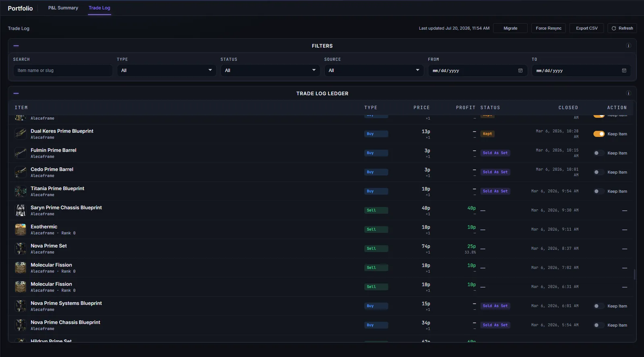Click the Nova Prime Chassis Blueprint icon

coord(21,325)
